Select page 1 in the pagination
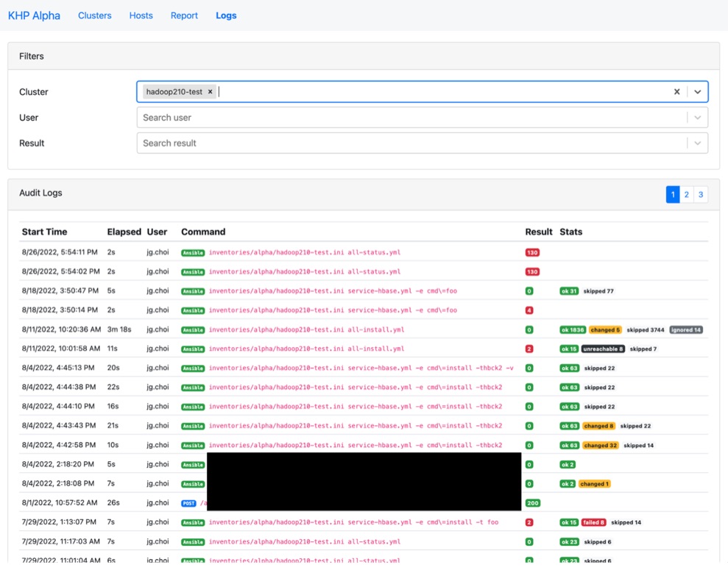This screenshot has width=728, height=584. tap(673, 194)
